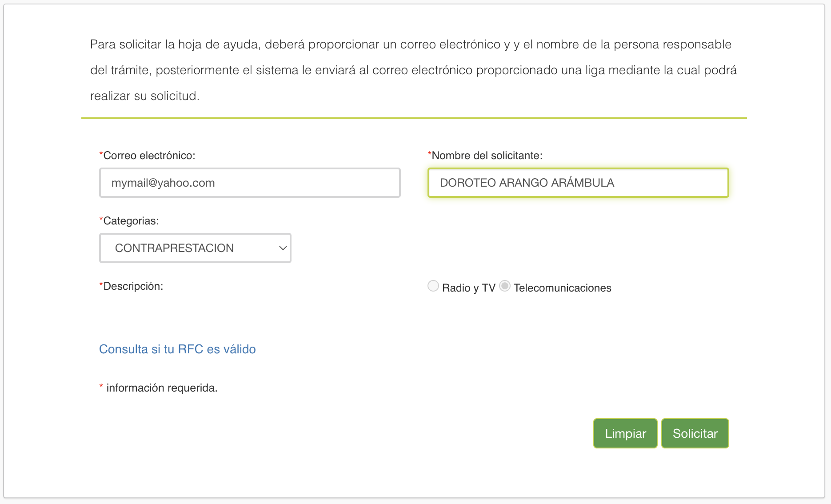Click the 'Radio y TV' option label

pyautogui.click(x=468, y=288)
